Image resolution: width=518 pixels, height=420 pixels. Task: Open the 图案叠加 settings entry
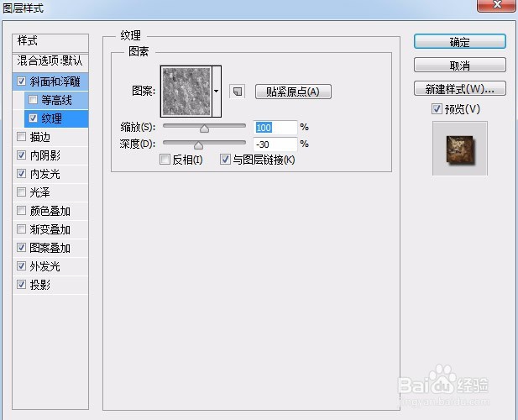[x=50, y=248]
